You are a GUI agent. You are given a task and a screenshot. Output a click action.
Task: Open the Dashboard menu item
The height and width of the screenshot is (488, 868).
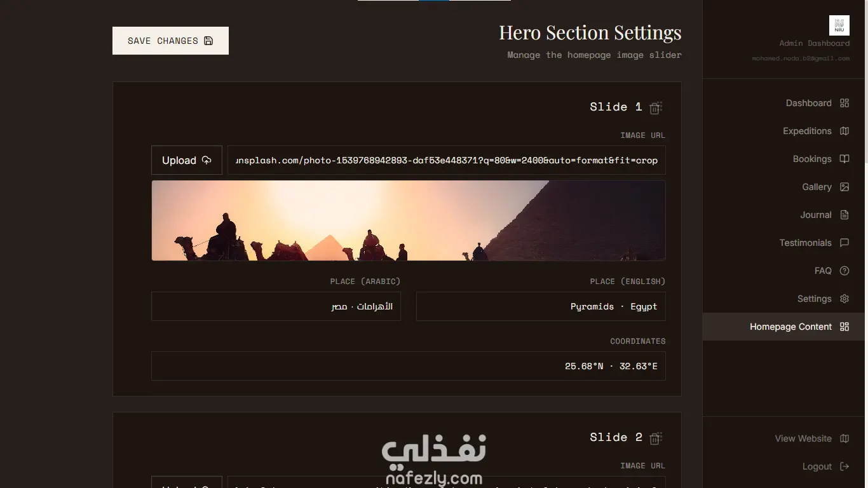[x=783, y=103]
